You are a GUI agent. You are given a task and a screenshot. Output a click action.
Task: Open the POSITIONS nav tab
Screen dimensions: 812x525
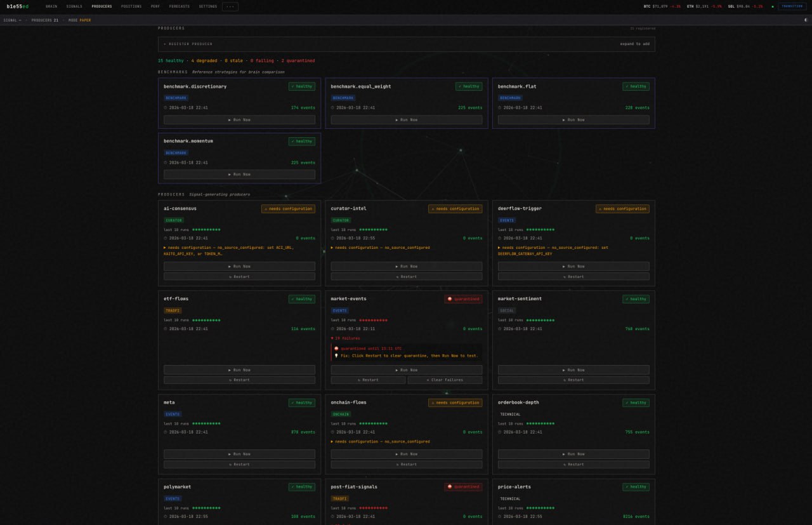point(131,6)
